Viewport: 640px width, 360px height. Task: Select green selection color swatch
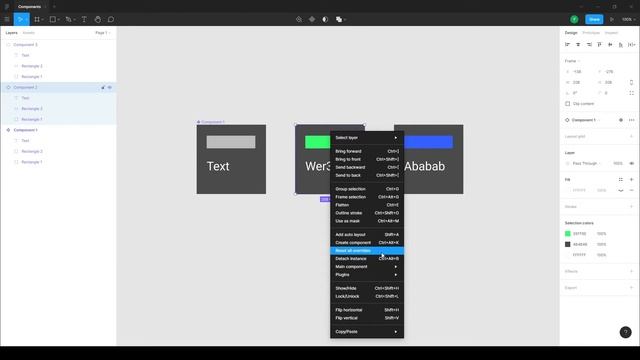[567, 233]
